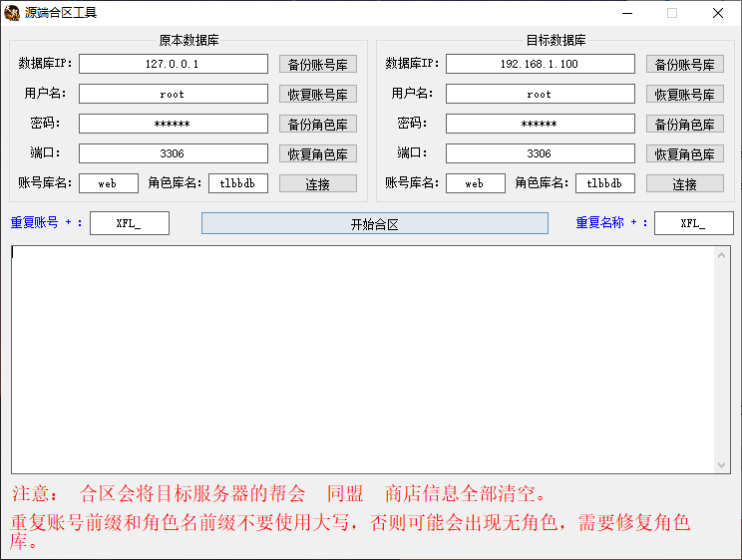Backup account database in target panel
This screenshot has width=742, height=560.
685,65
